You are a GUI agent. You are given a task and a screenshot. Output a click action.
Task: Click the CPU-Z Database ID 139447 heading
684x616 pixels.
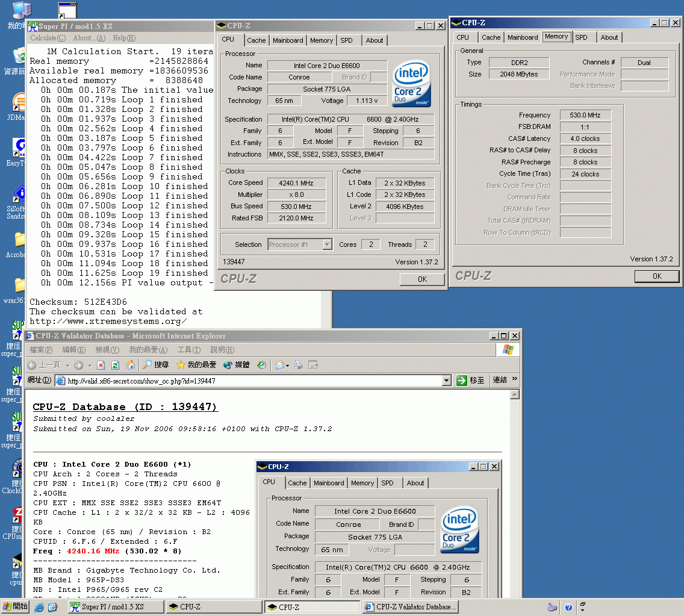point(125,406)
